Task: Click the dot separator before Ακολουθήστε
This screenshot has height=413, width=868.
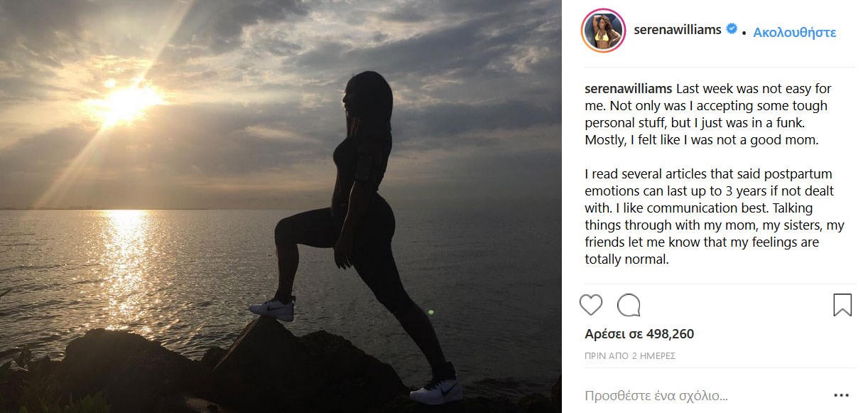Action: [x=743, y=33]
